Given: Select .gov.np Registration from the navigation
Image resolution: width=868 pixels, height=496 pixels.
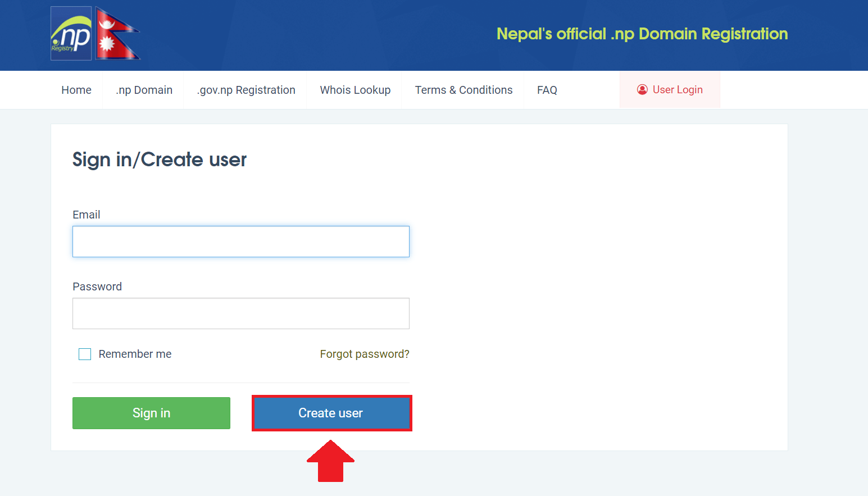Looking at the screenshot, I should coord(246,90).
